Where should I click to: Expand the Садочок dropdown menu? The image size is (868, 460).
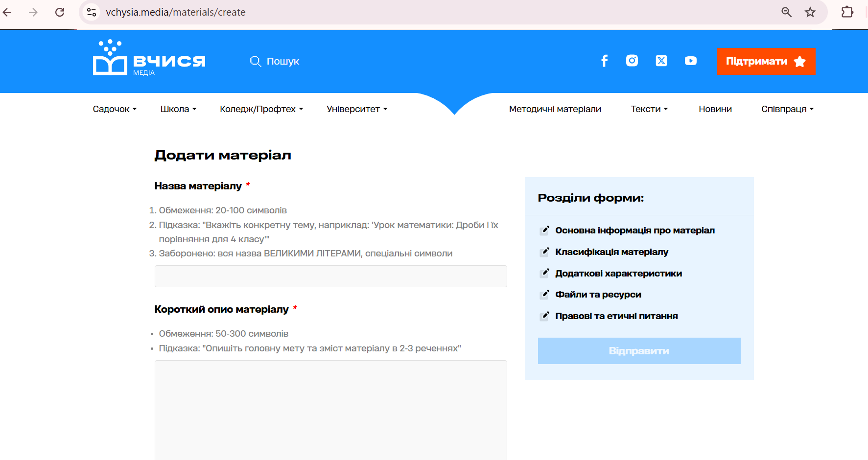click(115, 109)
